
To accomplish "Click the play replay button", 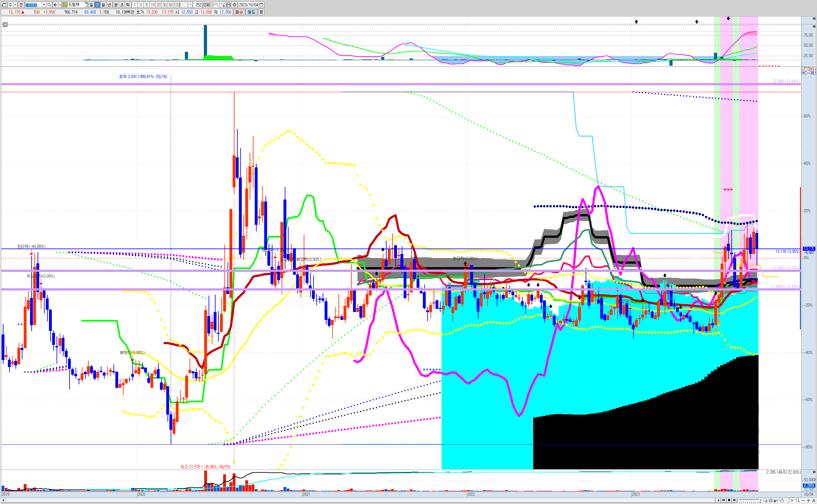I will pyautogui.click(x=719, y=500).
